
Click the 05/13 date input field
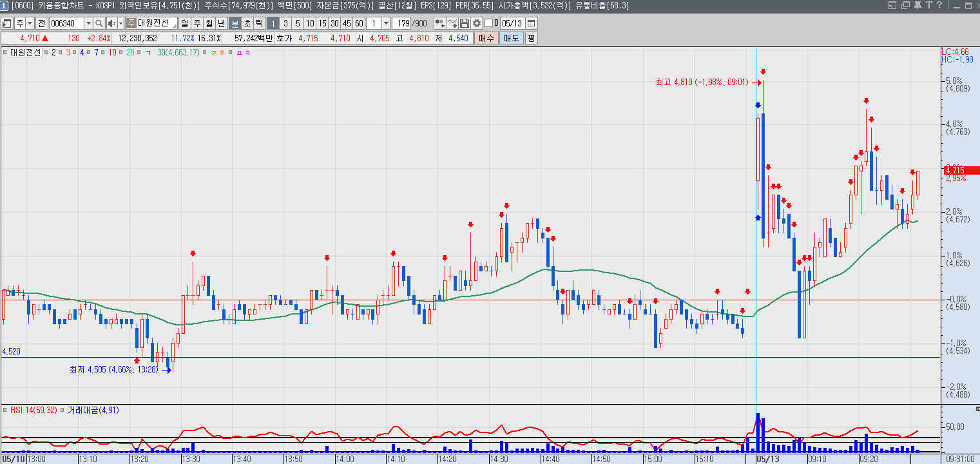(512, 23)
